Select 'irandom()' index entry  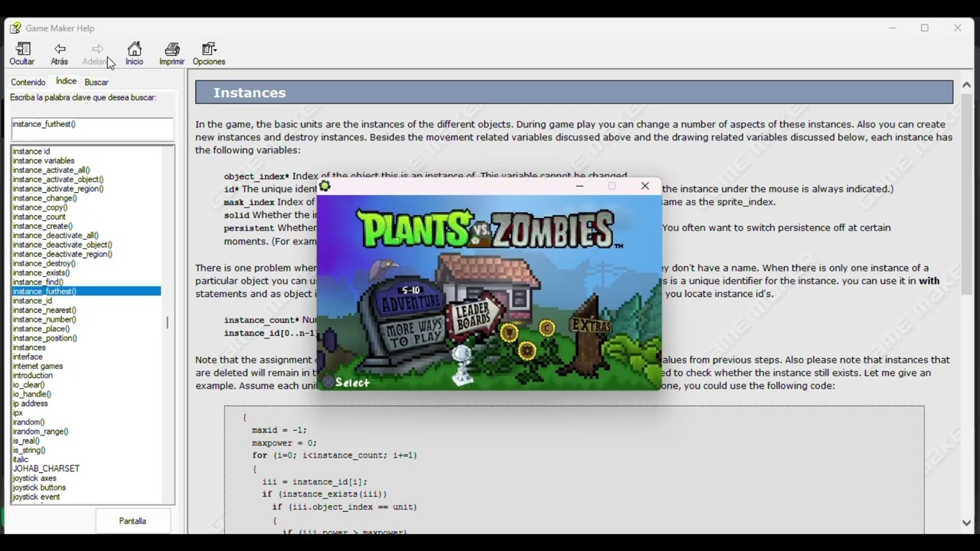(x=29, y=422)
